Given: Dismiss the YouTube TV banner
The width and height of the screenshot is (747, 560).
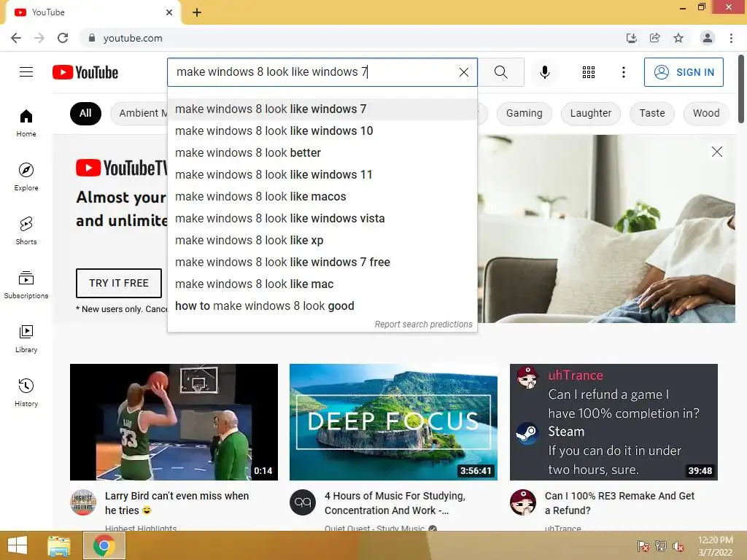Looking at the screenshot, I should [716, 152].
